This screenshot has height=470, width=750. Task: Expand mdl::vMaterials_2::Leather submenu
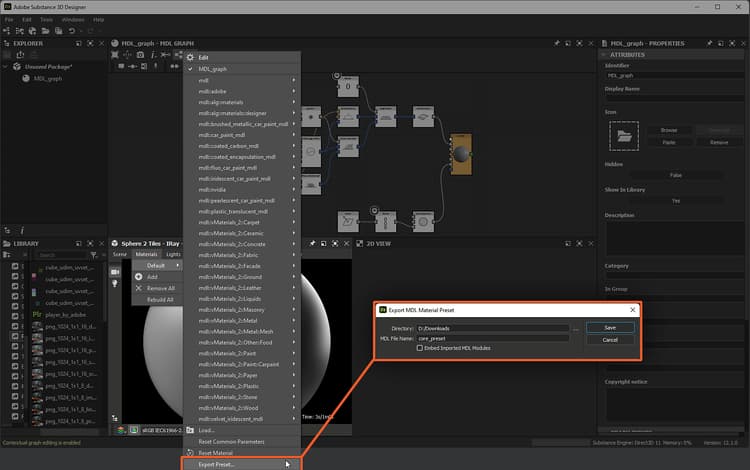coord(242,288)
